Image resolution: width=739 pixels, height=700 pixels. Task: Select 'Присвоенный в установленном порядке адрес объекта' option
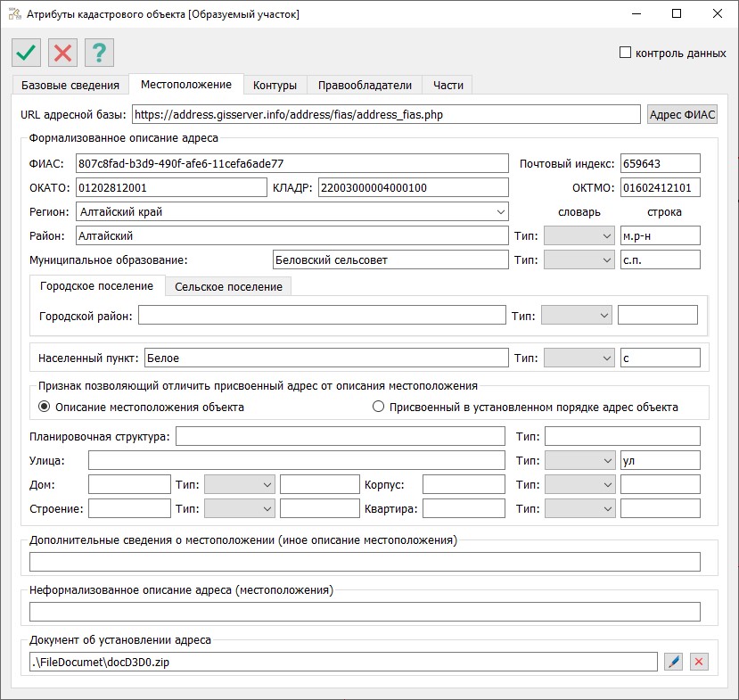[x=378, y=408]
